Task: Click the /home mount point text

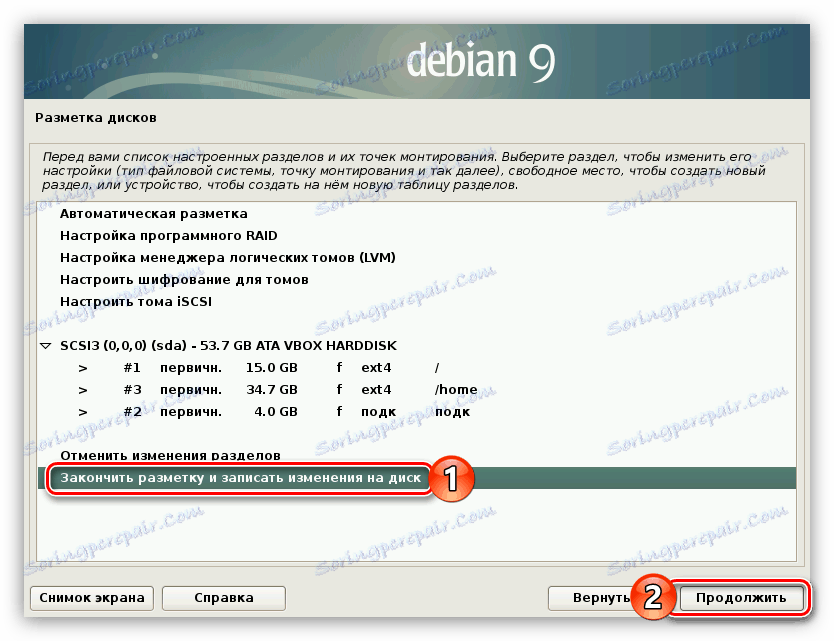Action: [x=456, y=390]
